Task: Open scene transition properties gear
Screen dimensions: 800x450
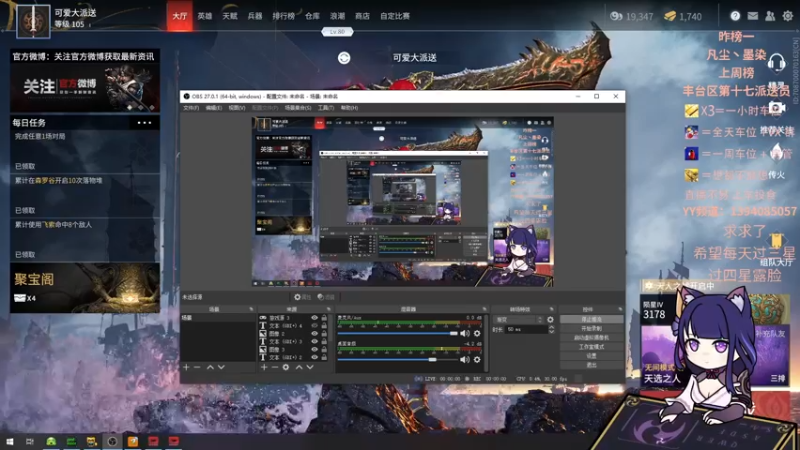Action: pos(550,319)
